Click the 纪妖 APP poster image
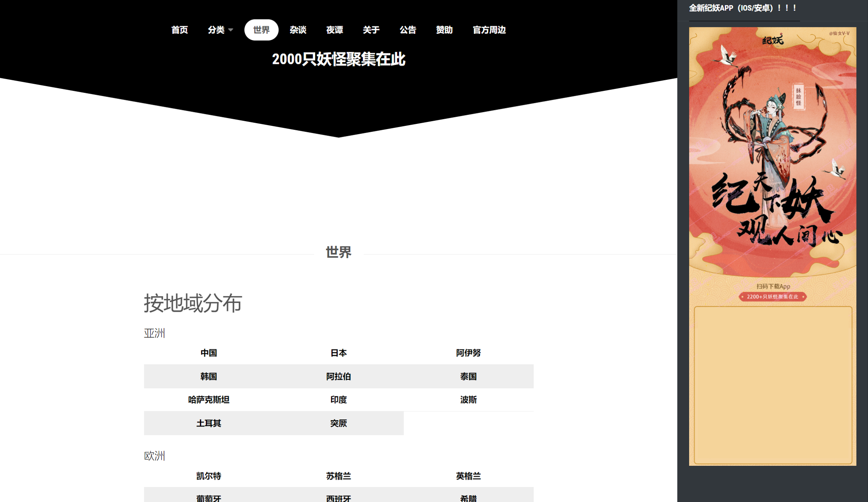Image resolution: width=868 pixels, height=502 pixels. pos(772,159)
